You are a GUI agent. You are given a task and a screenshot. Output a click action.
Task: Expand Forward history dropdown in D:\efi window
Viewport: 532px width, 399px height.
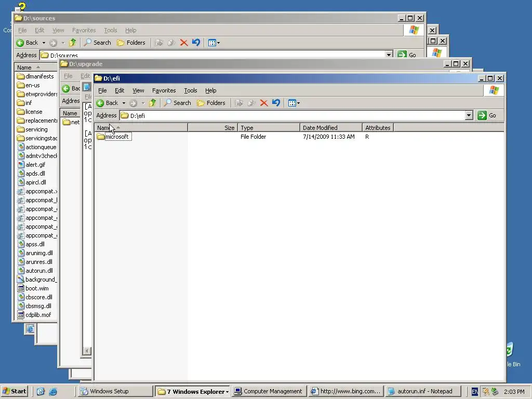(143, 103)
